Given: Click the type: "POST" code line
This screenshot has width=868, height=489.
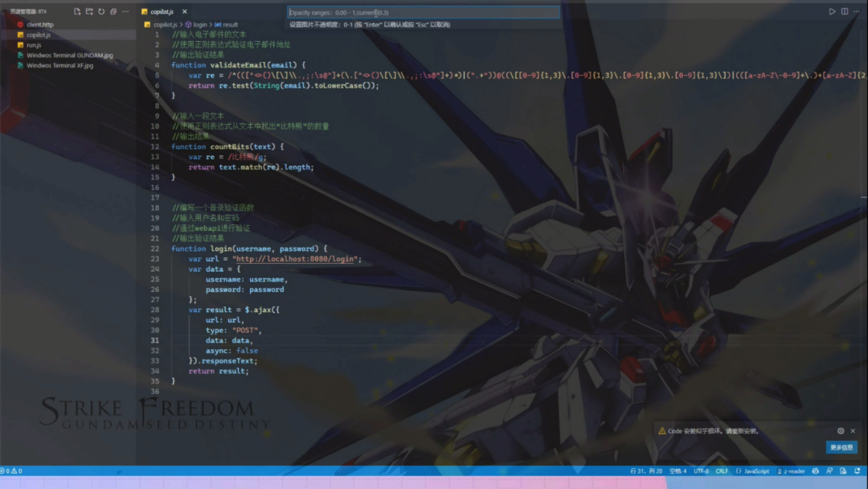Looking at the screenshot, I should coord(233,330).
